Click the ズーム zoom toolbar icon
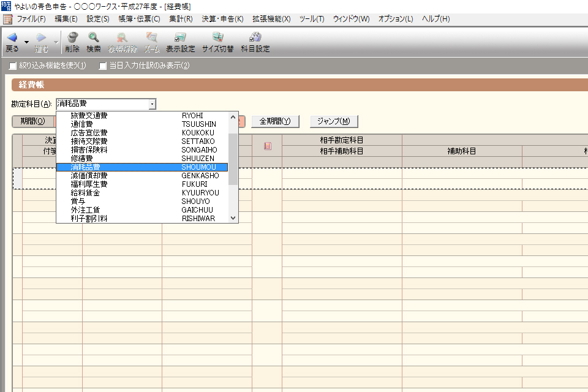 pos(152,37)
